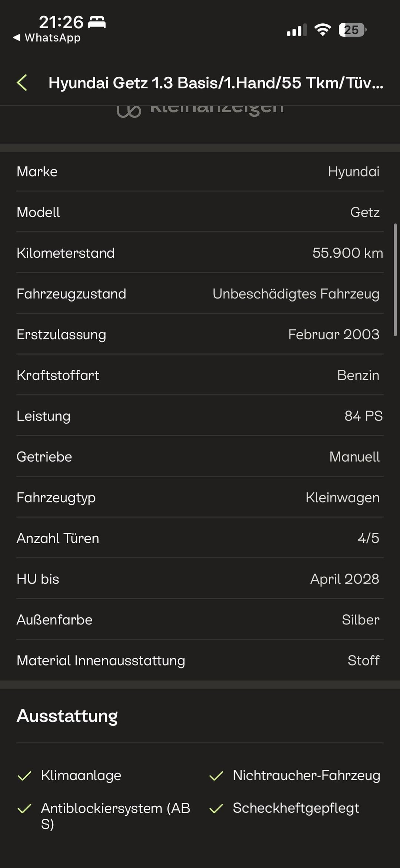Tap the Ausstattung section heading

[67, 716]
